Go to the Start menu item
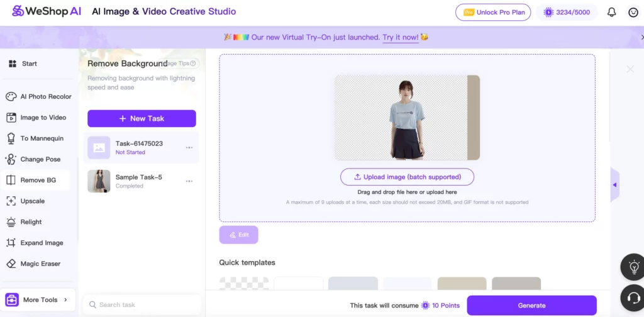 [23, 64]
